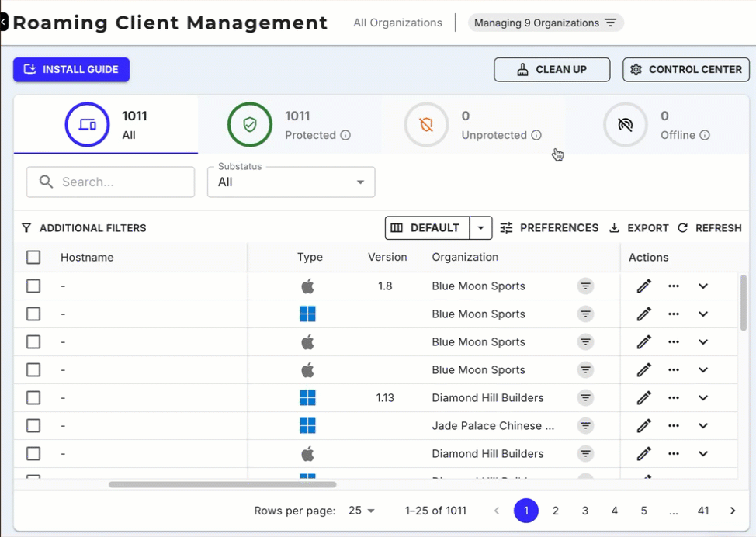Open table Preferences
The width and height of the screenshot is (756, 537).
coord(550,228)
